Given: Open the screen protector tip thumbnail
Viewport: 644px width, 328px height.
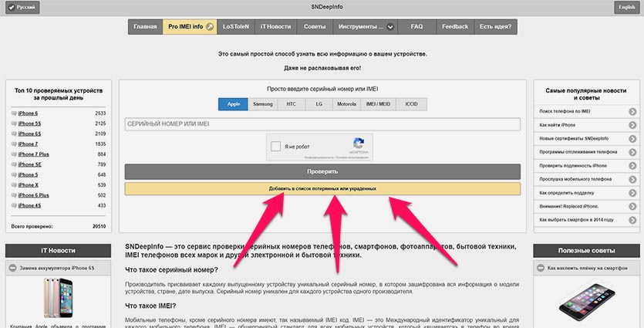Looking at the screenshot, I should click(588, 302).
